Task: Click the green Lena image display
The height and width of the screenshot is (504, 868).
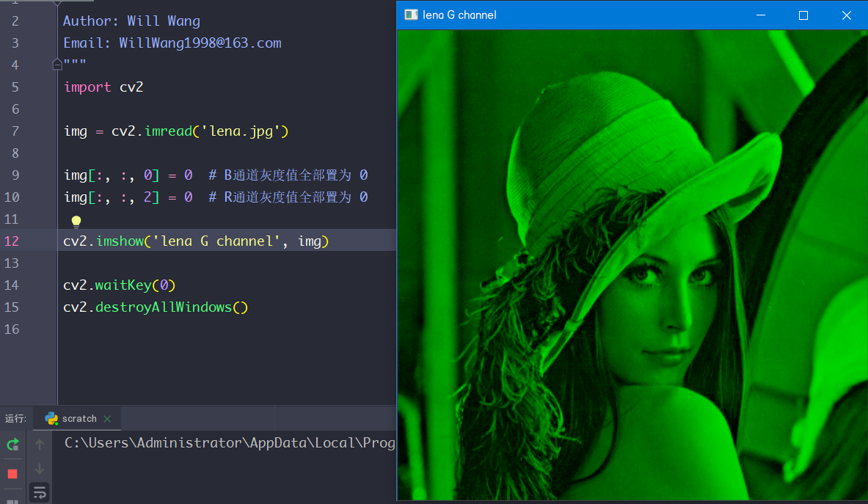Action: [632, 264]
